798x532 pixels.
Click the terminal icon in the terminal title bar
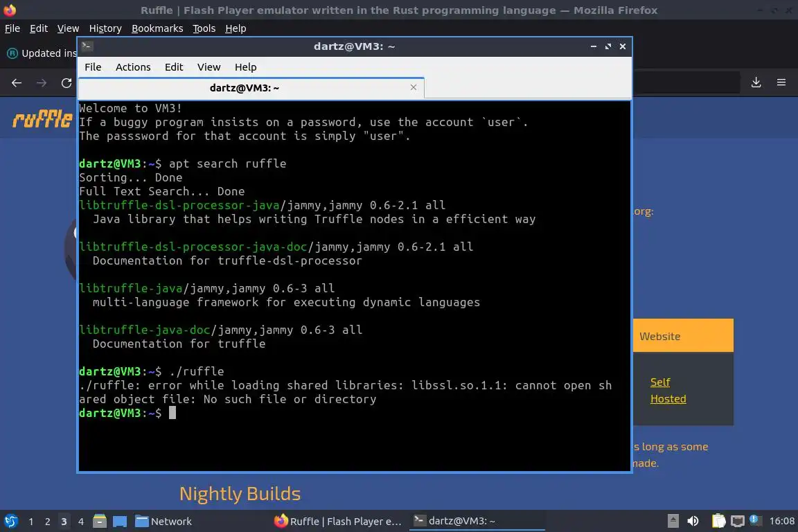tap(87, 46)
